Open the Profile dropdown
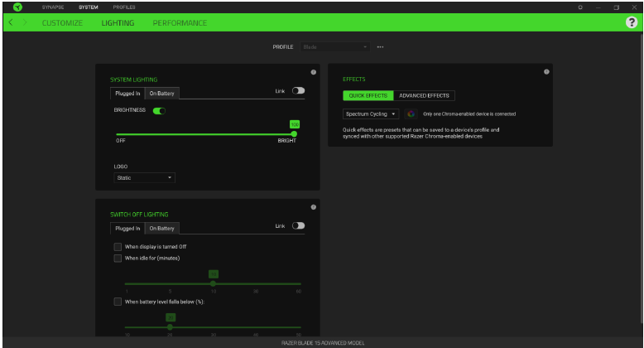Viewport: 644px width, 348px height. 335,47
